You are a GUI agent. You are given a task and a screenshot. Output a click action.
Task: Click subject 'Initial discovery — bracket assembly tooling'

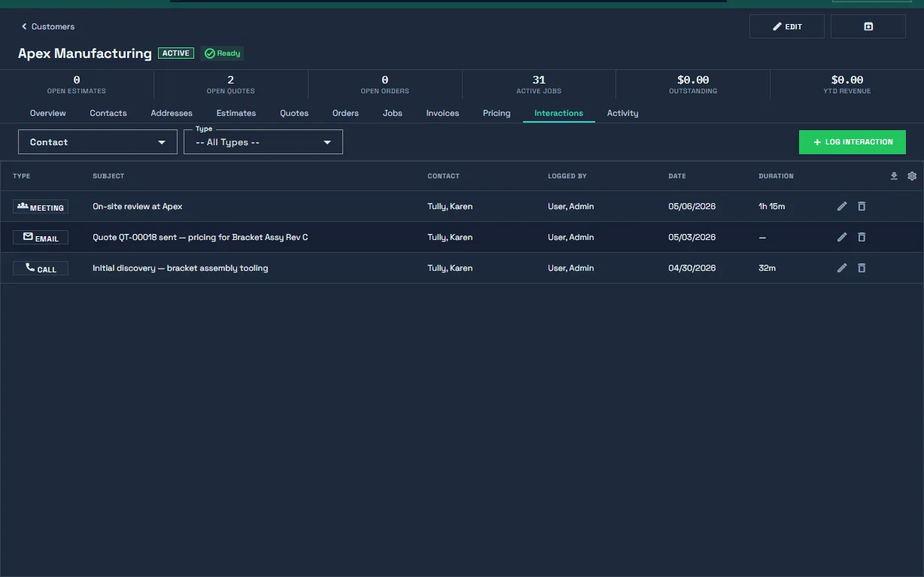(181, 268)
